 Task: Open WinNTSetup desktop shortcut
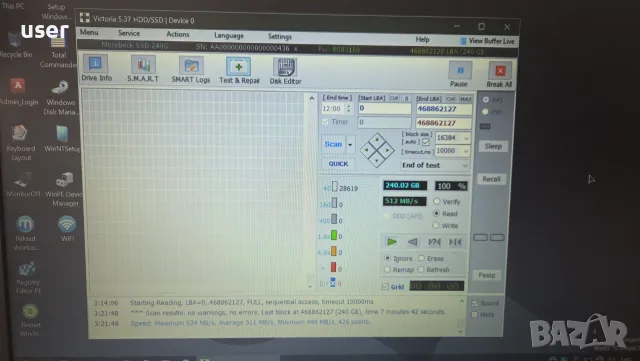[x=62, y=139]
